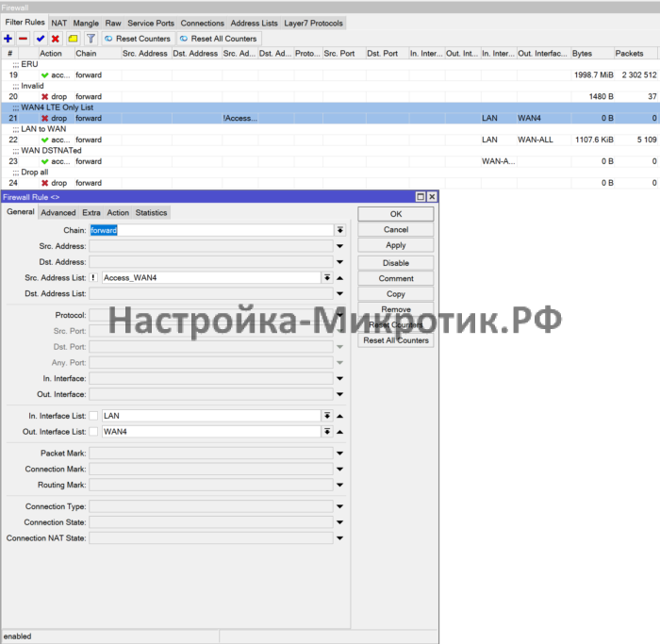Select rule 22 LAN to WAN-ALL row
The image size is (660, 644).
pos(330,140)
